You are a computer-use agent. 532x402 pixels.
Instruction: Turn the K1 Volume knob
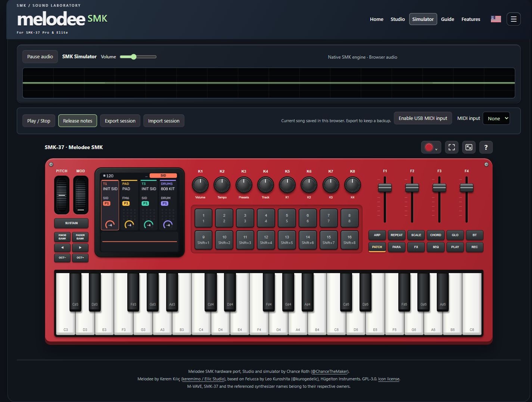click(200, 185)
